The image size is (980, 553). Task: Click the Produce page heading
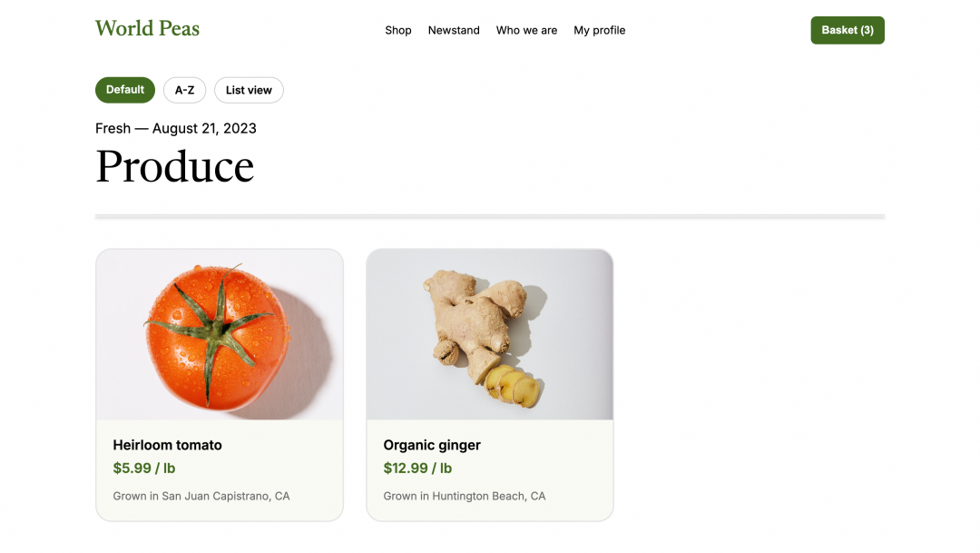[174, 166]
